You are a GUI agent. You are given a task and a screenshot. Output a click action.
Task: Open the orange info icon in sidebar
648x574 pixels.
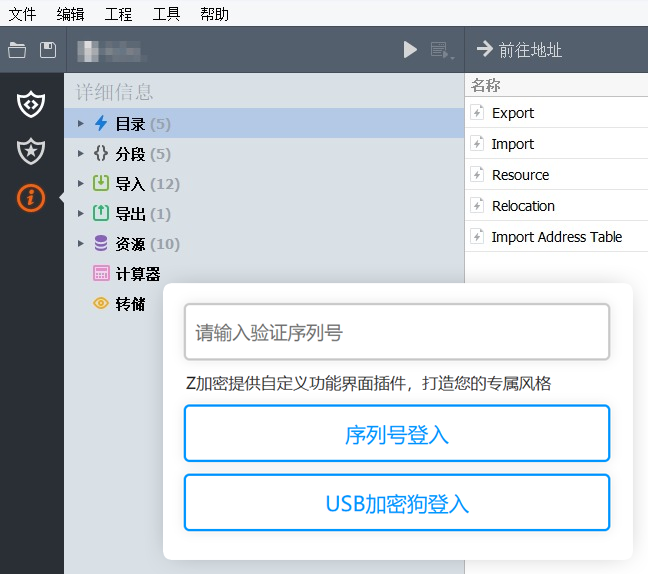[x=31, y=198]
